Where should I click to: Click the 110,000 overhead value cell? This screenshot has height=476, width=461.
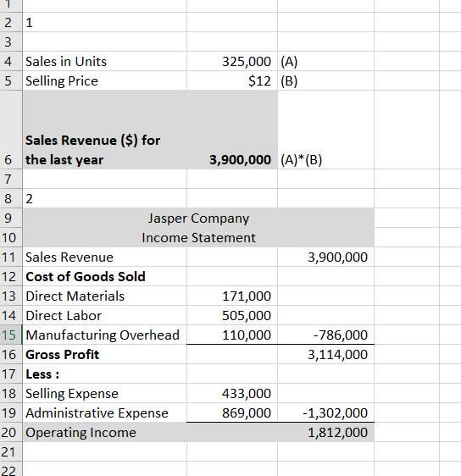click(232, 335)
